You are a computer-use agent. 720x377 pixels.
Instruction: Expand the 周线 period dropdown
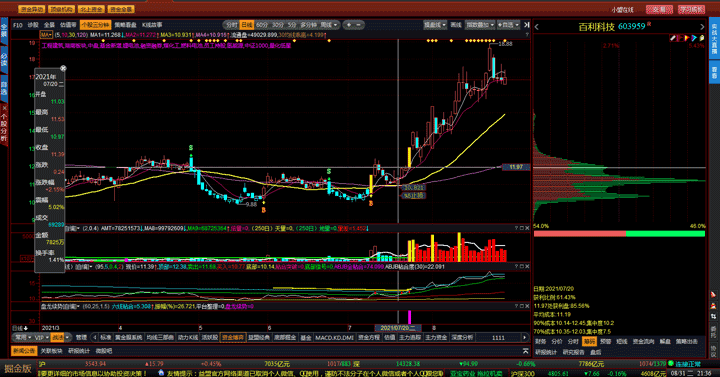329,25
